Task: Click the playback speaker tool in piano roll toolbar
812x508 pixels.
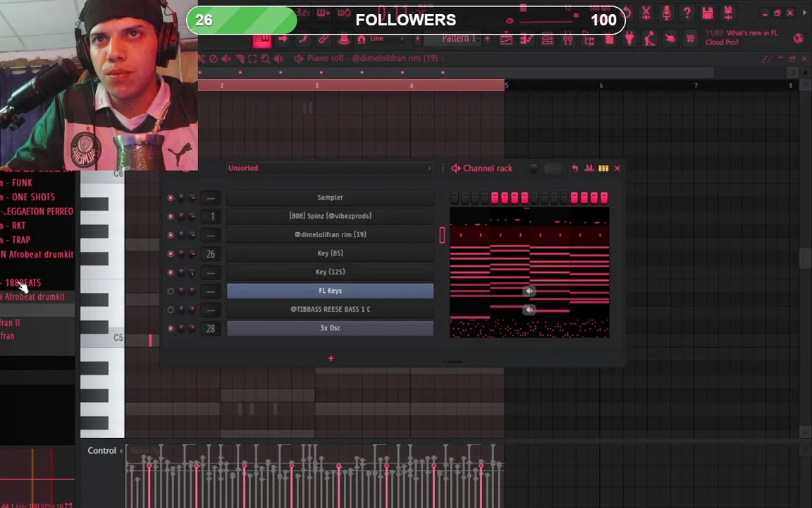Action: click(278, 59)
